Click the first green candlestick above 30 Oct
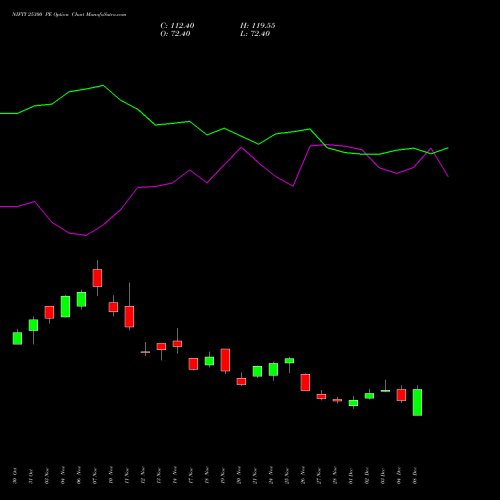Image resolution: width=500 pixels, height=500 pixels. pos(17,338)
